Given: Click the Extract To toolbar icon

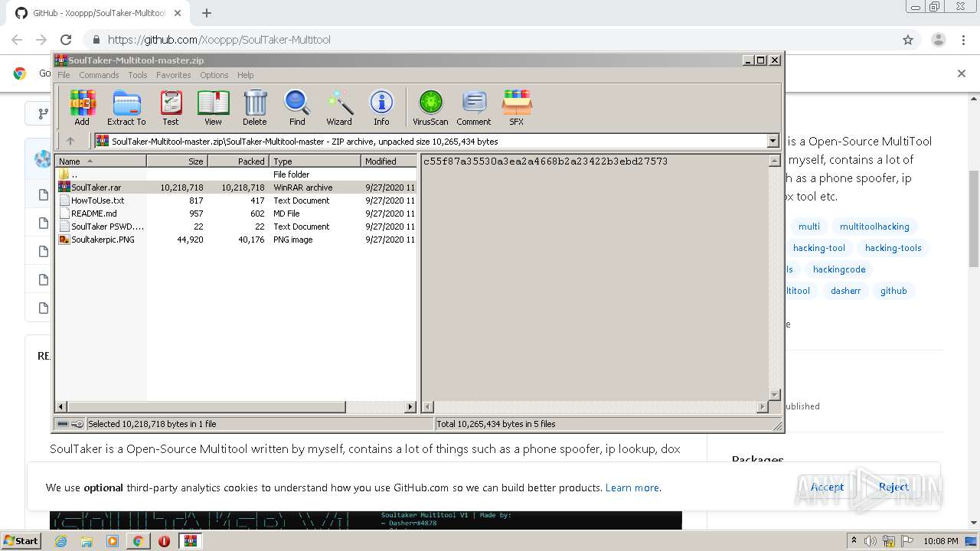Looking at the screenshot, I should click(x=126, y=107).
